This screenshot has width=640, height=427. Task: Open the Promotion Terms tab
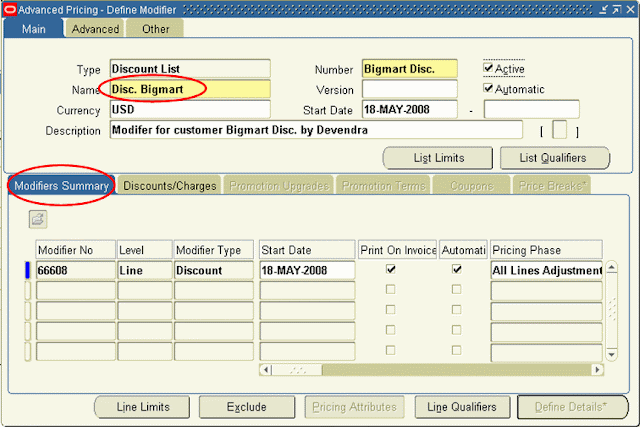click(x=383, y=186)
